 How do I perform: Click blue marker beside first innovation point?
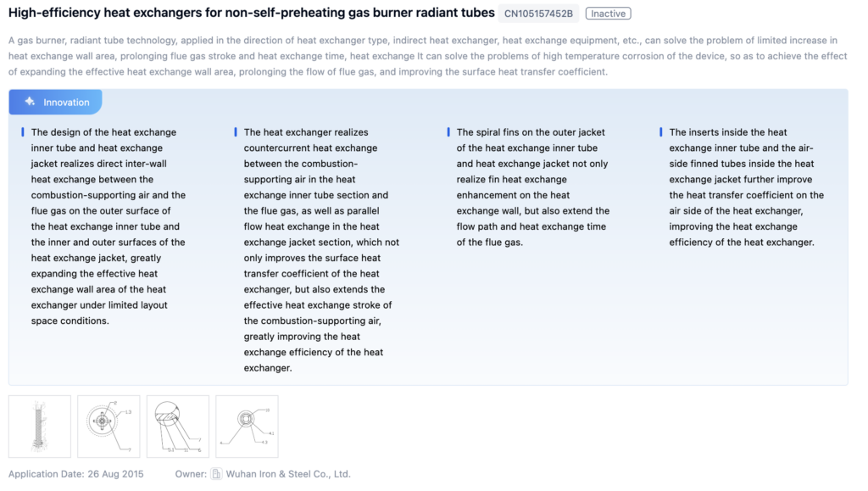[x=23, y=132]
